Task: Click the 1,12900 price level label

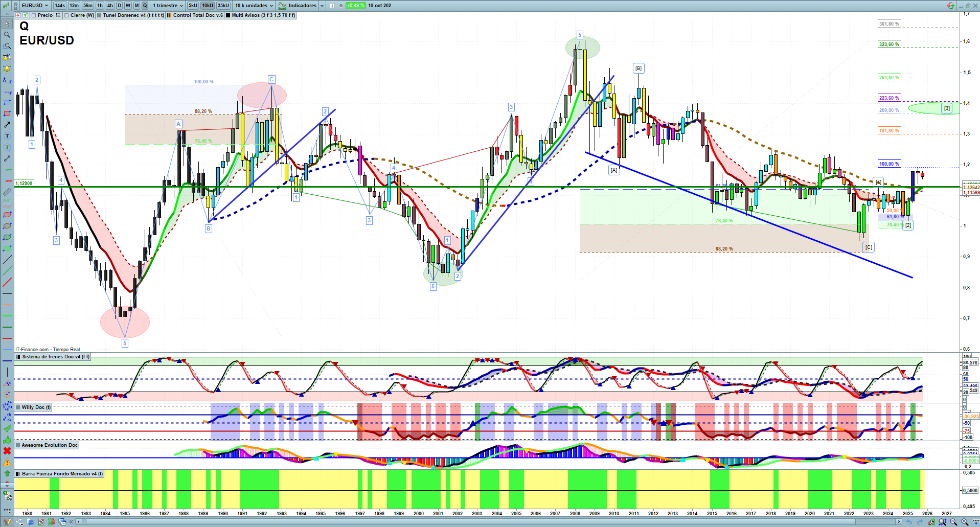Action: [x=24, y=184]
